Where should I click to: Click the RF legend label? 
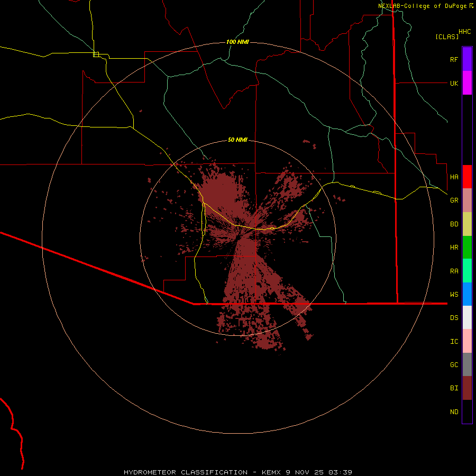[x=454, y=59]
